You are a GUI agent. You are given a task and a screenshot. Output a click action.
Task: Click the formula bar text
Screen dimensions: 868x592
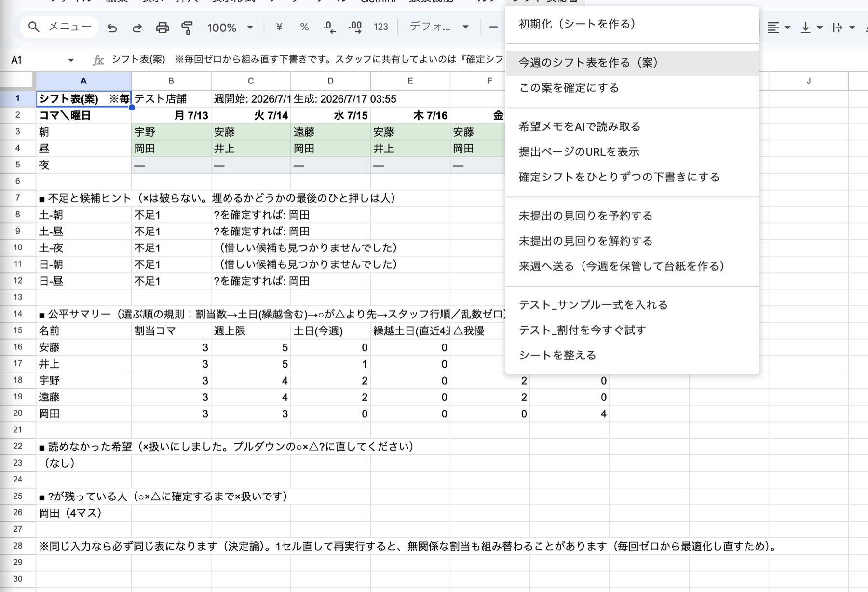point(308,59)
